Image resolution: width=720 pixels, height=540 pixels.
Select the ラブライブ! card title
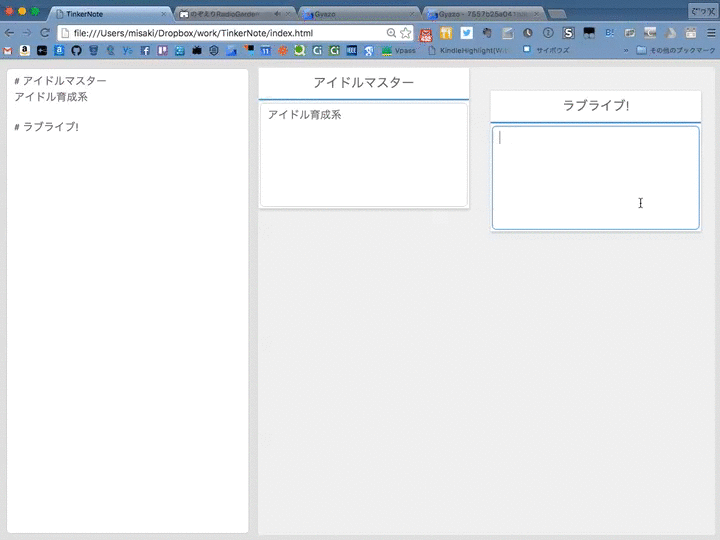[596, 106]
